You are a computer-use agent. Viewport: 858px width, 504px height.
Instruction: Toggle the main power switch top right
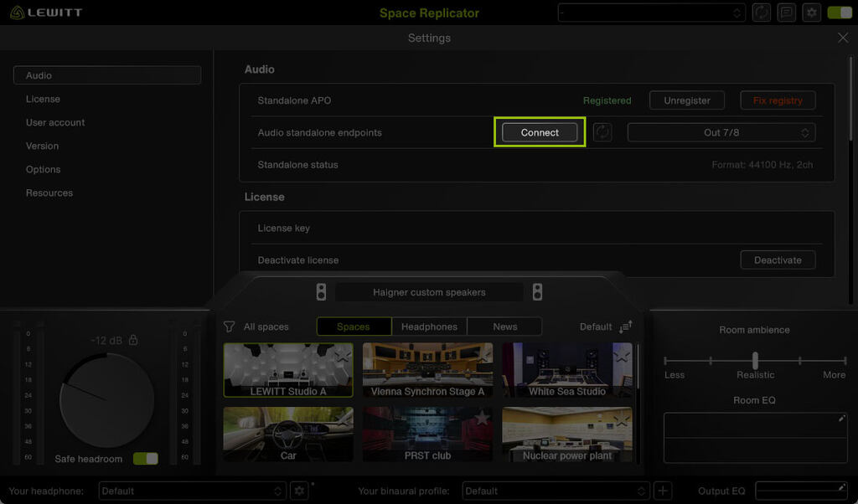[840, 13]
